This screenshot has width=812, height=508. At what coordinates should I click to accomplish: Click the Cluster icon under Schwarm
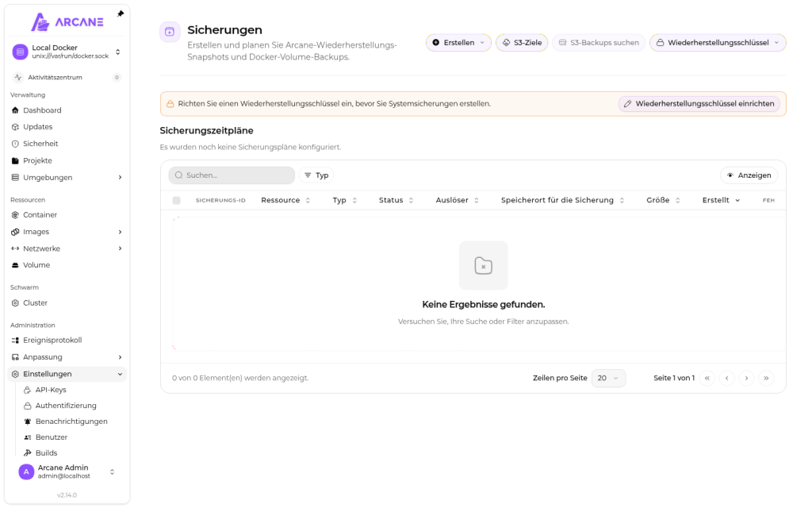pyautogui.click(x=15, y=303)
